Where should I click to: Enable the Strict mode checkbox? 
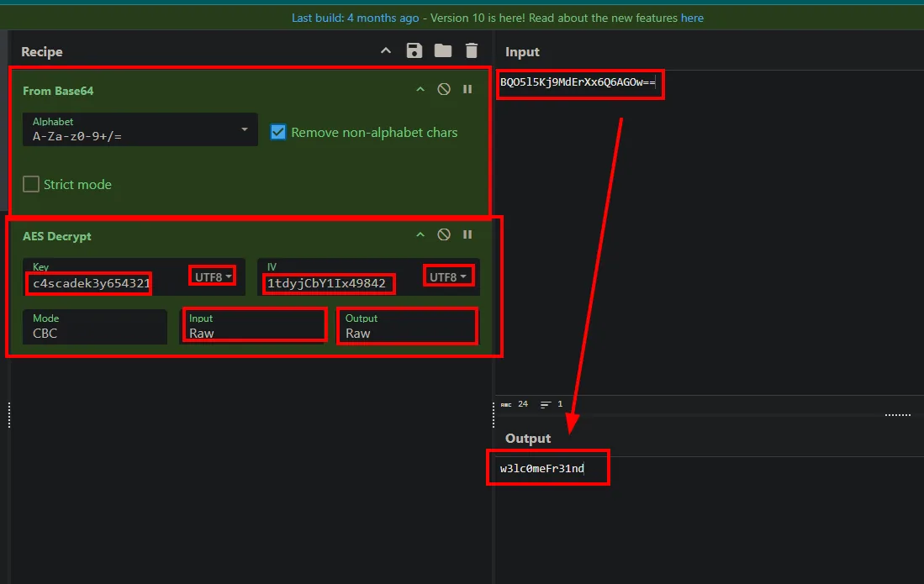pos(31,184)
